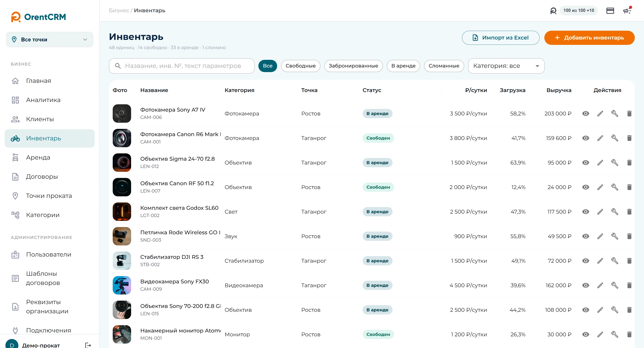Open maintenance wrench for Объектив Sigma 24-70
The image size is (644, 348).
[615, 163]
